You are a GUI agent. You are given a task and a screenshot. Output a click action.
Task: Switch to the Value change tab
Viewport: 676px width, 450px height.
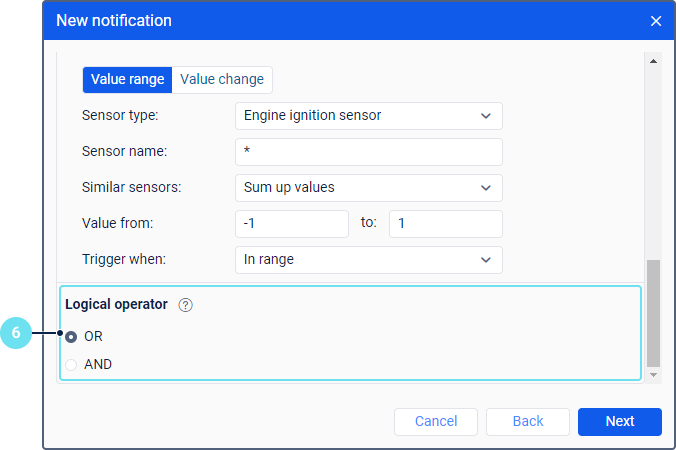(222, 80)
